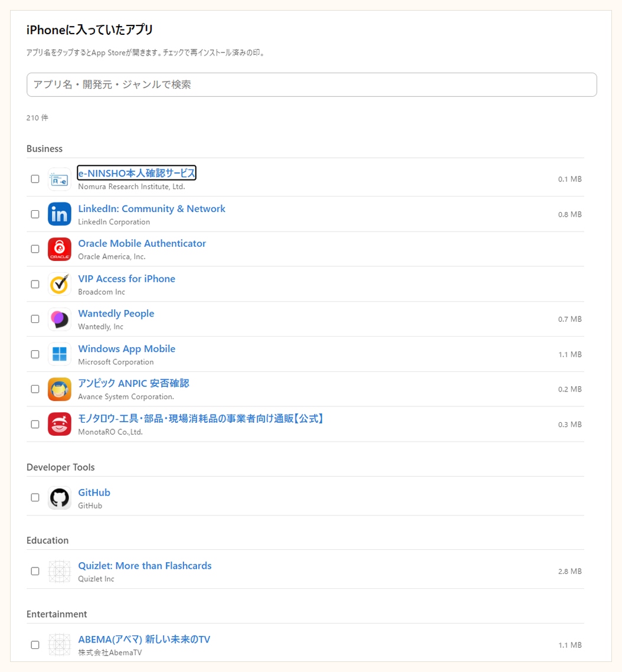Click the e-NINSHO app icon
Screen dimensions: 622x672
click(60, 179)
